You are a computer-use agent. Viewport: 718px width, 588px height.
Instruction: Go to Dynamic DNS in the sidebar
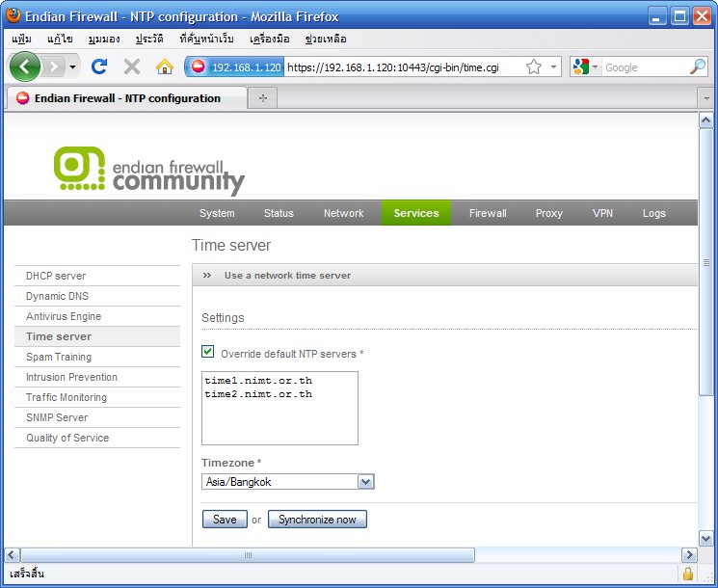click(x=97, y=296)
